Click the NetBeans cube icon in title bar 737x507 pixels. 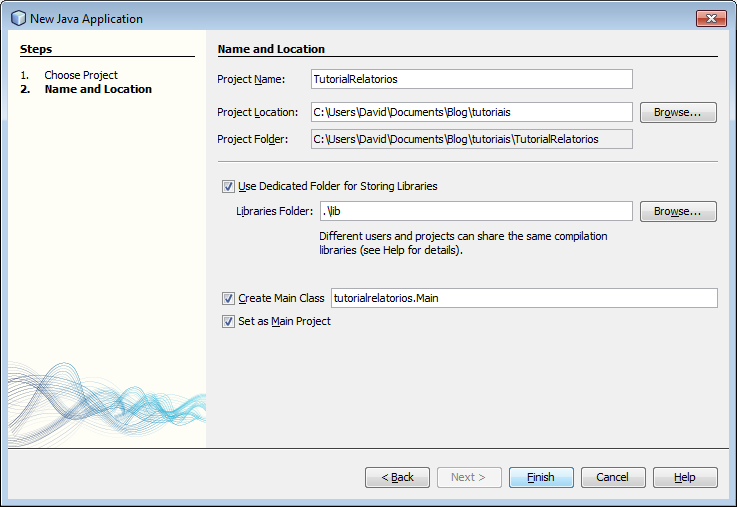tap(18, 18)
